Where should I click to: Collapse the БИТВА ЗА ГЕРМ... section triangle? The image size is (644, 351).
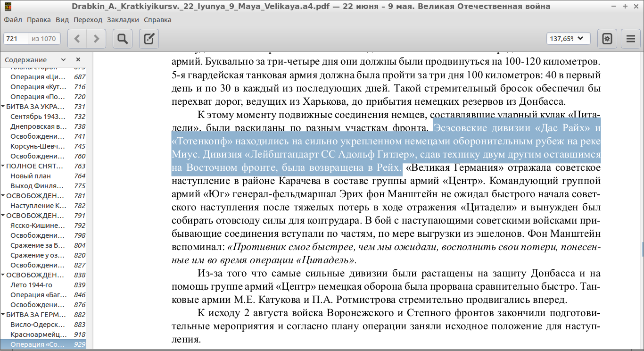coord(3,315)
